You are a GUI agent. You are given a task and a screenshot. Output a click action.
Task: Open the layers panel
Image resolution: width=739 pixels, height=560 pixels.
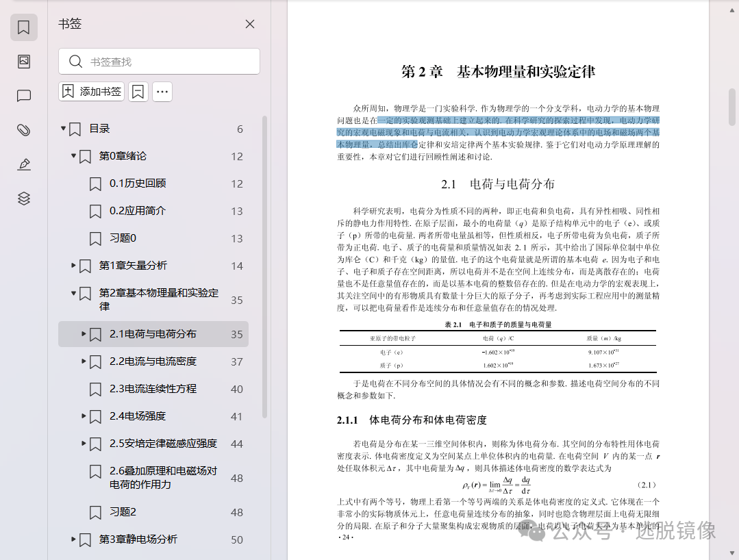[23, 199]
